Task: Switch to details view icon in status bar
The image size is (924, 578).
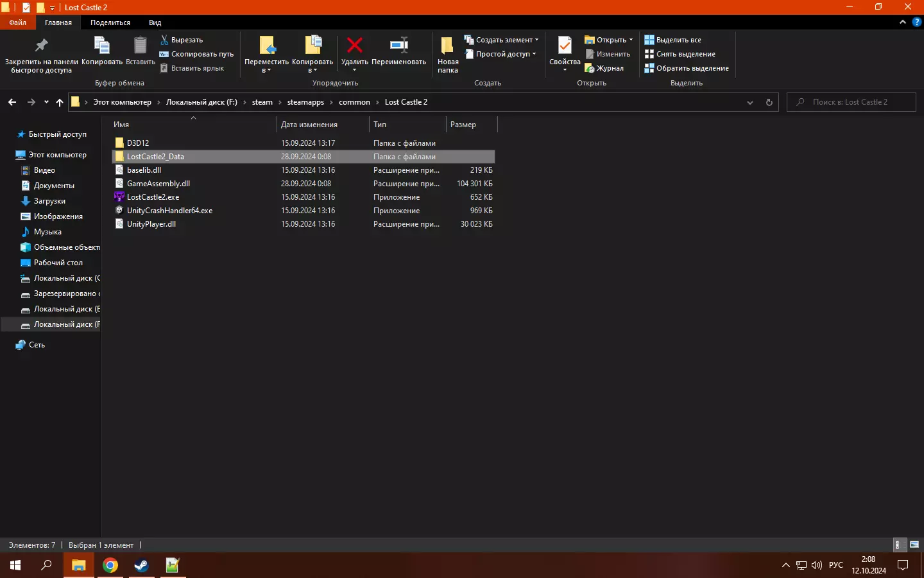Action: click(x=900, y=545)
